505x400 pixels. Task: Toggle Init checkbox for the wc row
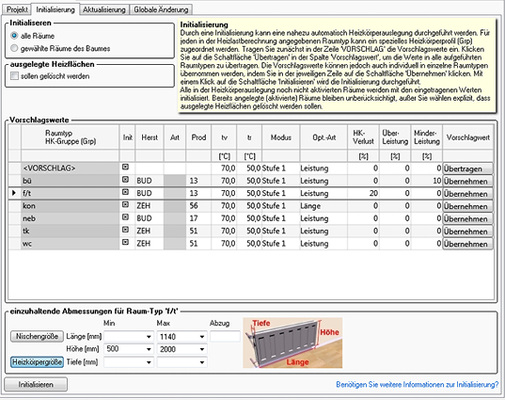click(x=125, y=242)
